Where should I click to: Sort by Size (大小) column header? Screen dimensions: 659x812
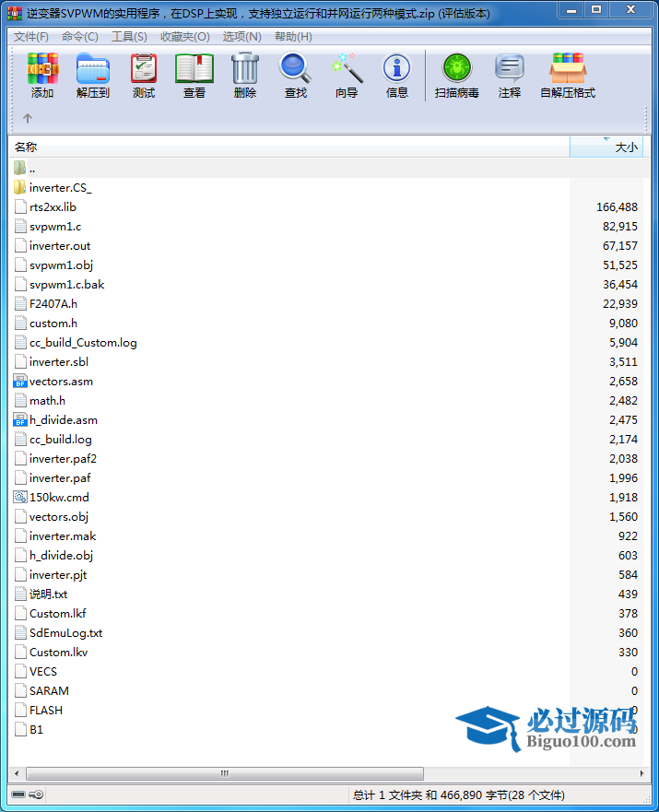click(x=606, y=147)
